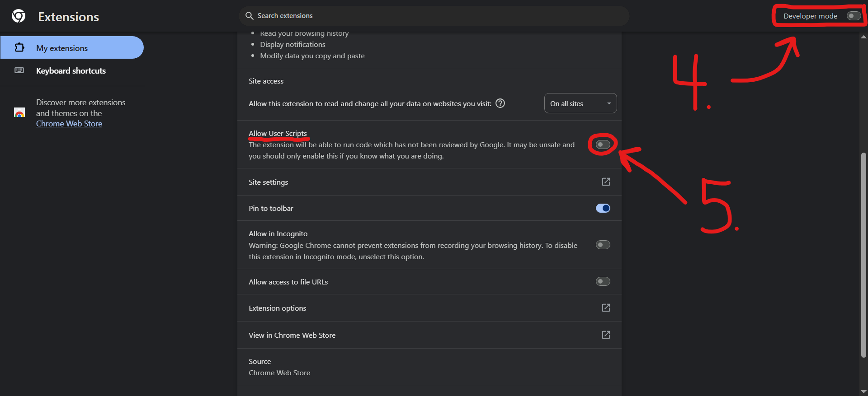Open Extension options via its external link icon

(x=606, y=307)
